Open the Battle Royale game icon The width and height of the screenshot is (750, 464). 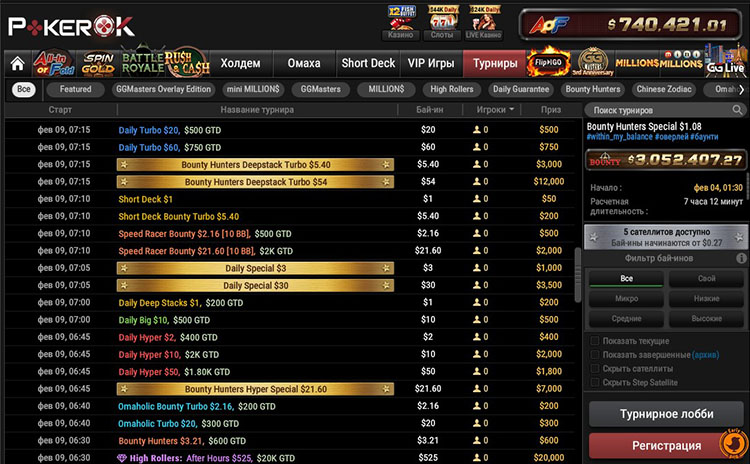(x=143, y=62)
